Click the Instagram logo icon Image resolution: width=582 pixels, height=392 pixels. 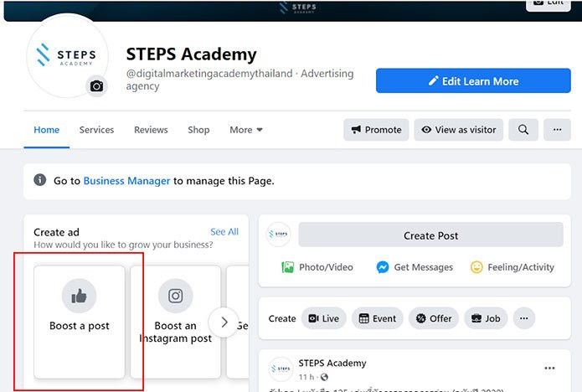point(176,296)
